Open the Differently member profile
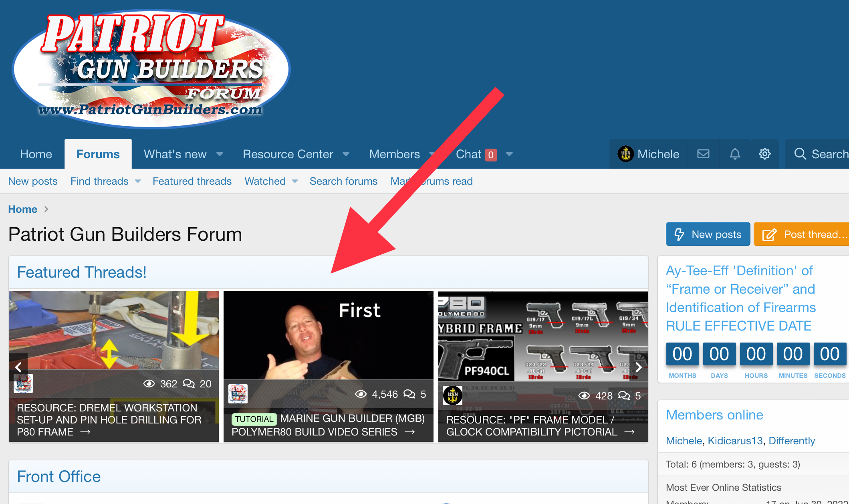The height and width of the screenshot is (504, 849). click(792, 441)
